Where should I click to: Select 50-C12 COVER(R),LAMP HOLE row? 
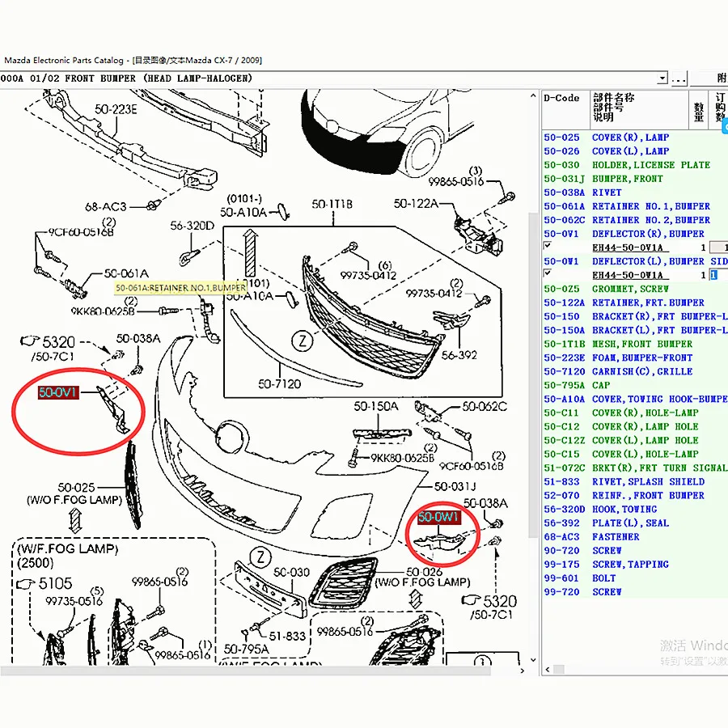pos(635,426)
